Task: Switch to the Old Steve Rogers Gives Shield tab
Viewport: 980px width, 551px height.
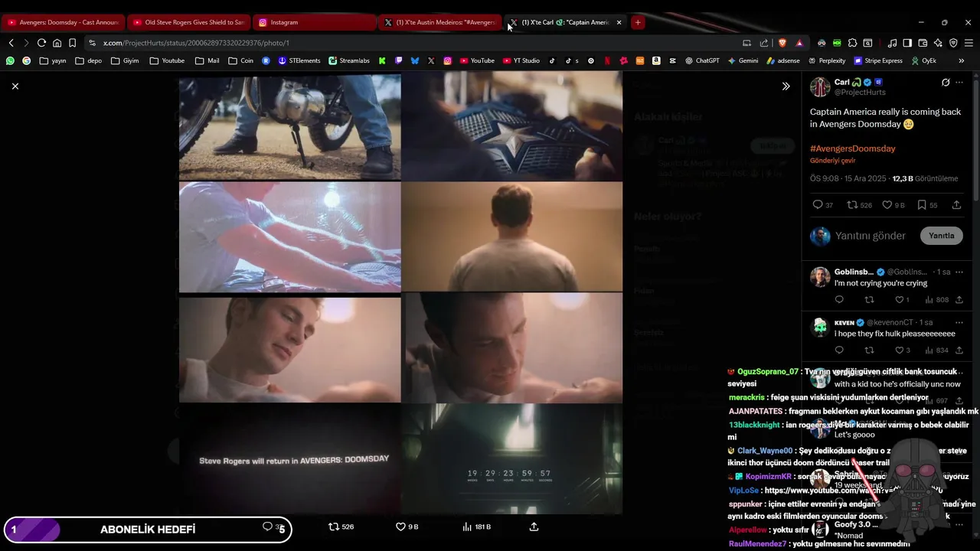Action: [x=188, y=22]
